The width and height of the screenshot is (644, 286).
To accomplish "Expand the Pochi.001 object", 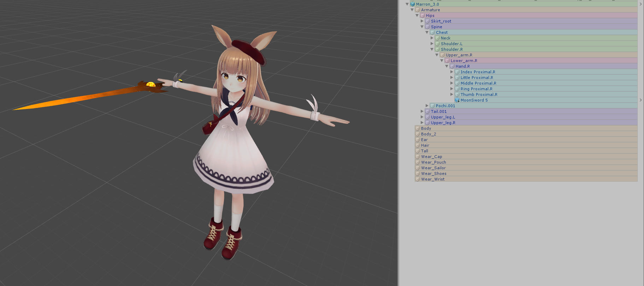I will coord(427,106).
